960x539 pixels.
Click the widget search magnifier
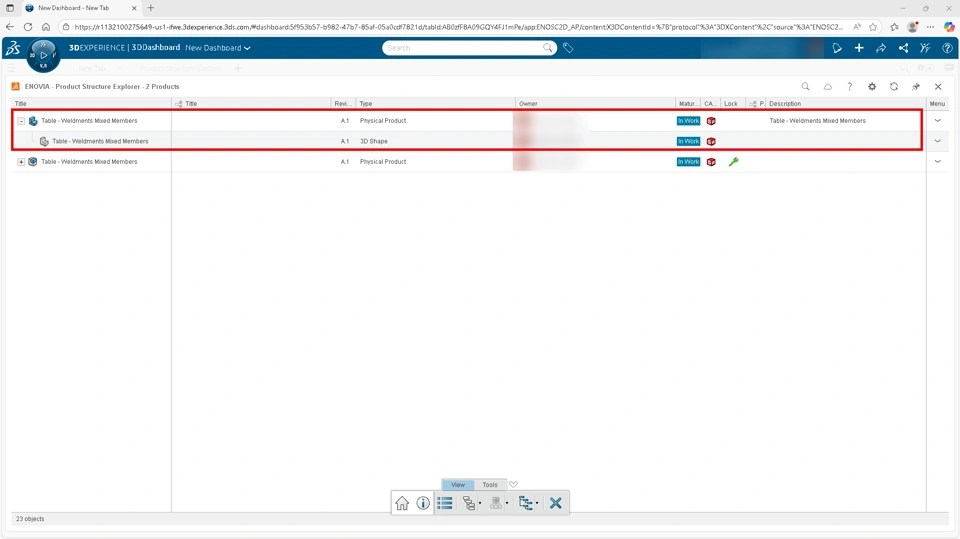[806, 86]
